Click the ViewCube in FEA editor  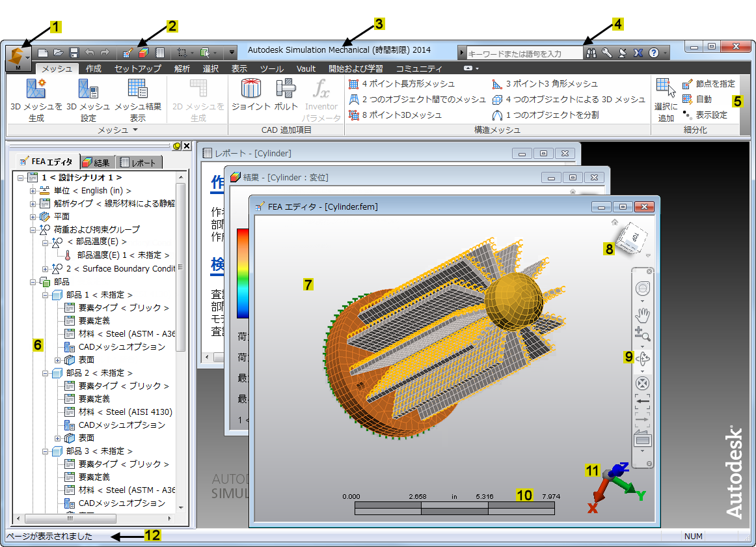634,238
